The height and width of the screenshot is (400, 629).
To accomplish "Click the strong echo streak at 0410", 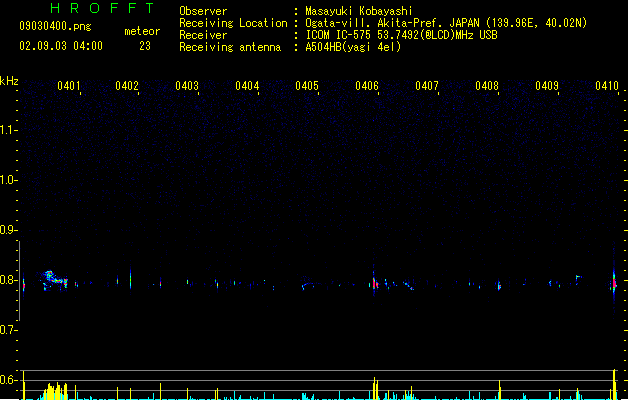I will click(614, 282).
